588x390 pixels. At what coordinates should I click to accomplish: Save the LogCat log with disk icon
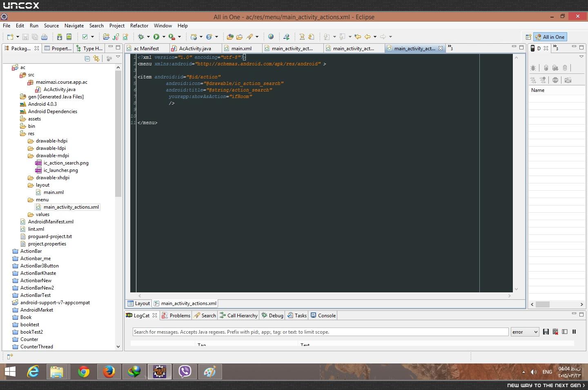(x=546, y=332)
